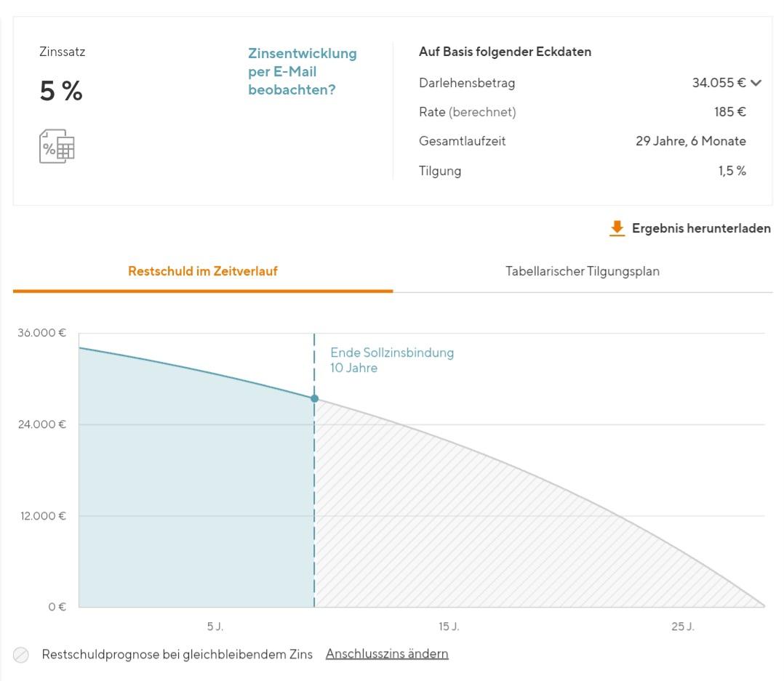Click the orange download arrow icon
This screenshot has height=681, width=784.
click(617, 228)
